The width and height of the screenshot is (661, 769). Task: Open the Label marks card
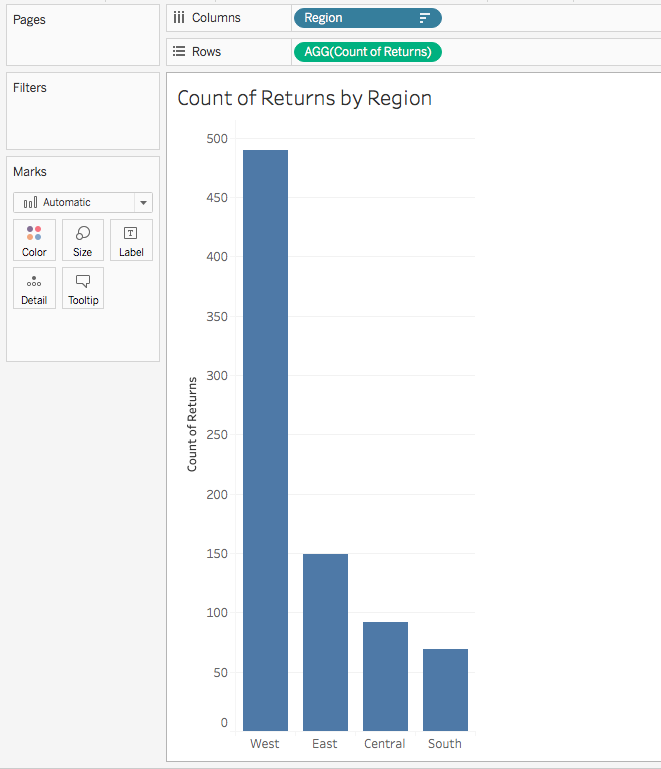click(x=131, y=240)
